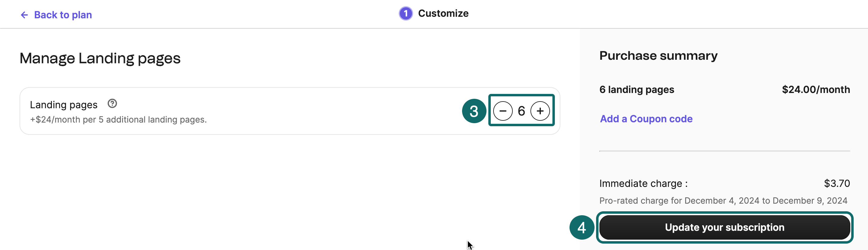Click the back arrow icon
The height and width of the screenshot is (250, 868).
24,15
